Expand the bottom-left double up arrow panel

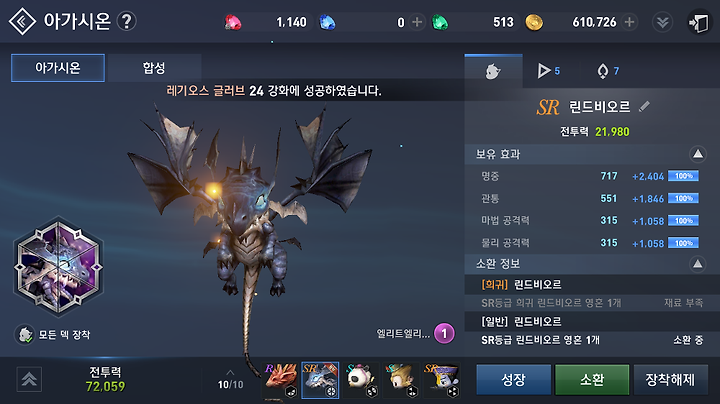pos(29,379)
